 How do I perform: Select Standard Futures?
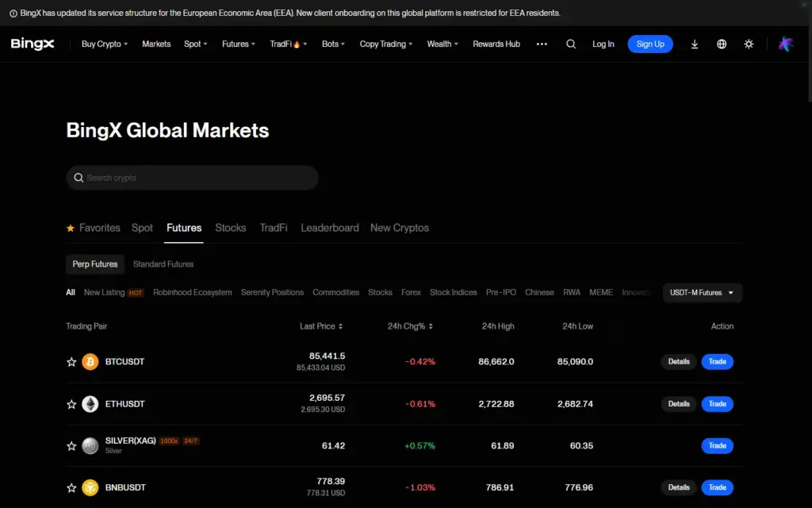coord(163,264)
